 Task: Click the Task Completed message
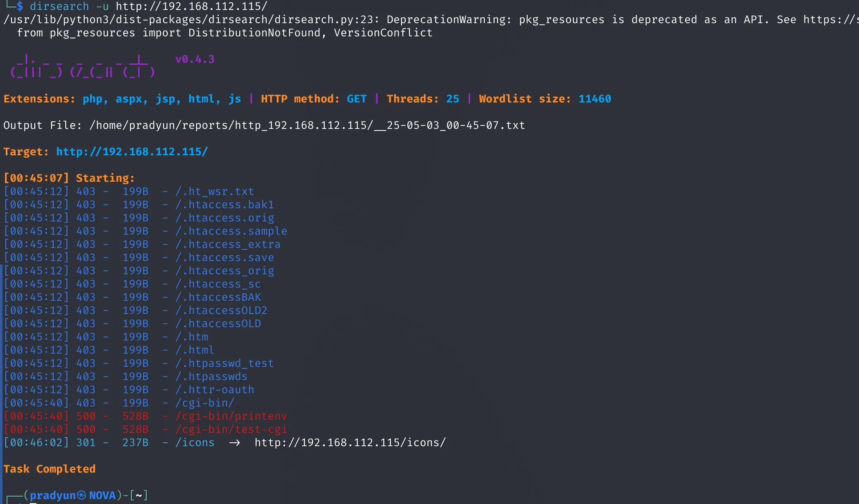50,469
